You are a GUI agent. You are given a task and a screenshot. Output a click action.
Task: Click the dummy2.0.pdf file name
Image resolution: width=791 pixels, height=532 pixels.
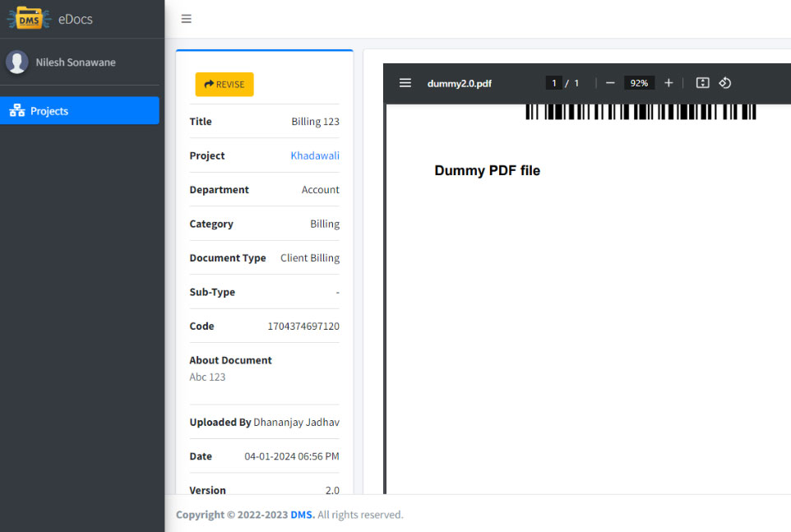[x=459, y=84]
